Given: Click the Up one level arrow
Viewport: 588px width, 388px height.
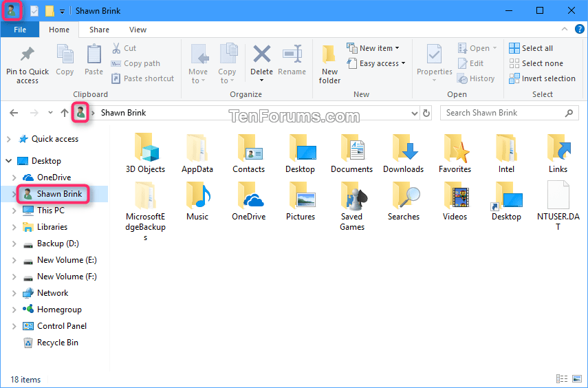Looking at the screenshot, I should [65, 113].
